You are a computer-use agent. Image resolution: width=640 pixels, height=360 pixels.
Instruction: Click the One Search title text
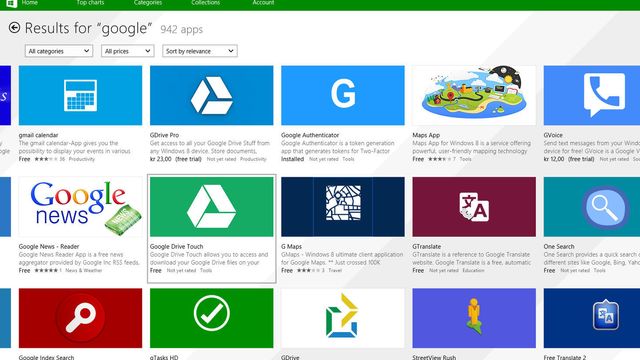tap(559, 247)
